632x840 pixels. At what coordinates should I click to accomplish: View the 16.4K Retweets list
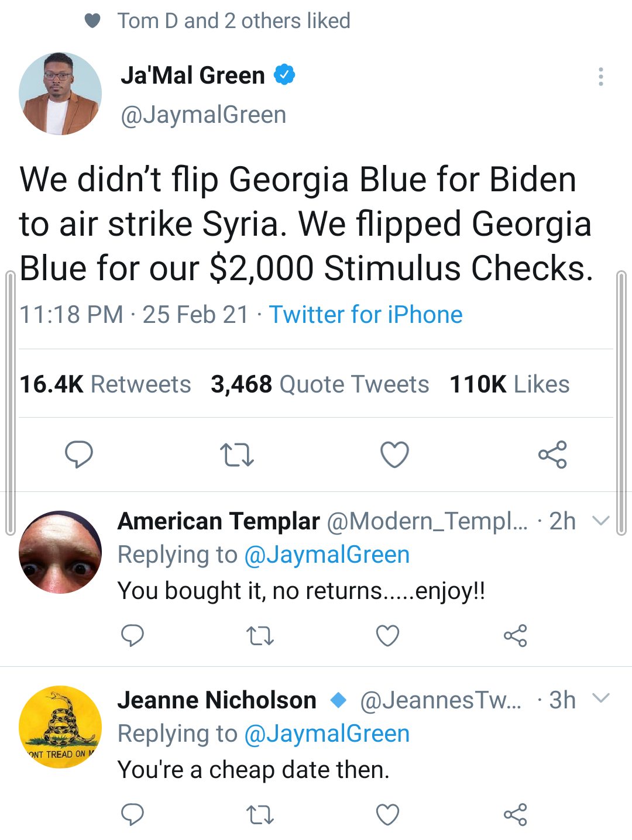coord(105,384)
